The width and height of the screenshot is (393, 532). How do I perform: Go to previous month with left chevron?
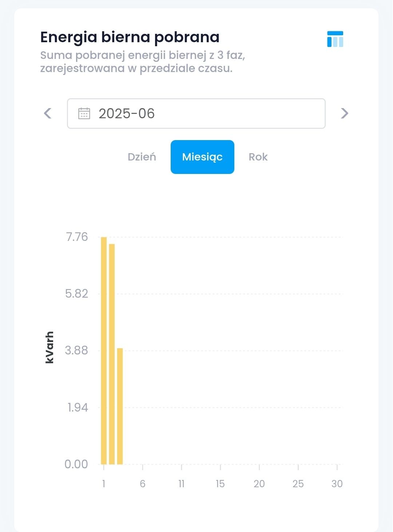point(48,113)
